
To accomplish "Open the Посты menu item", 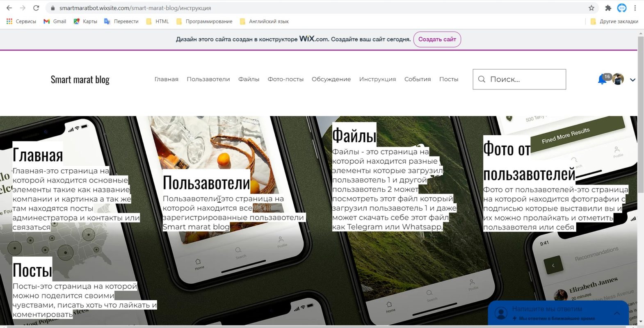I will 449,79.
